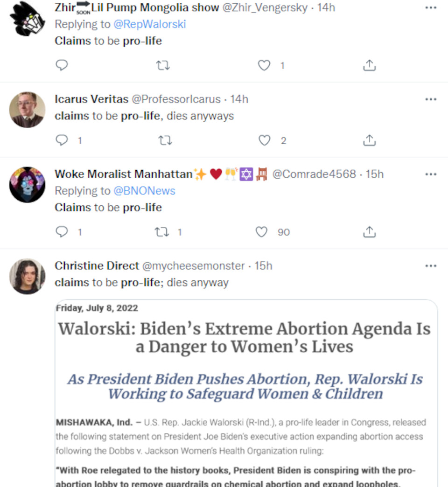View Christine Direct's profile avatar
The width and height of the screenshot is (448, 487).
[x=28, y=277]
